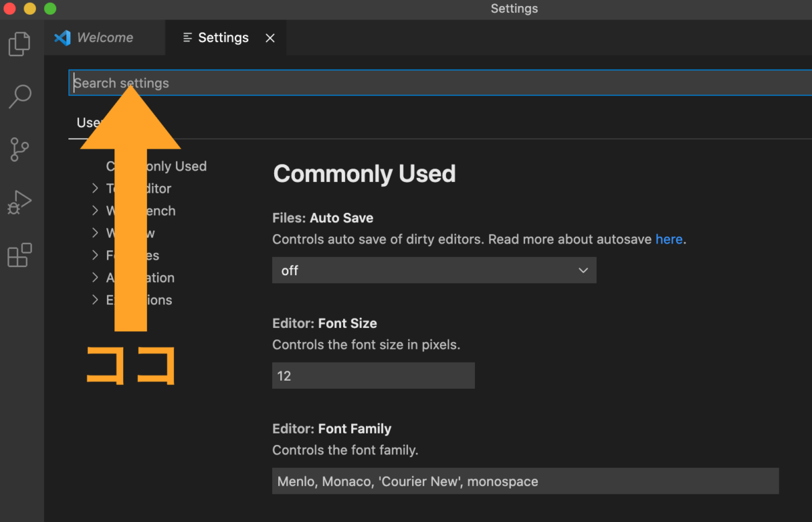This screenshot has width=812, height=522.
Task: Open the Source Control icon
Action: pyautogui.click(x=20, y=149)
